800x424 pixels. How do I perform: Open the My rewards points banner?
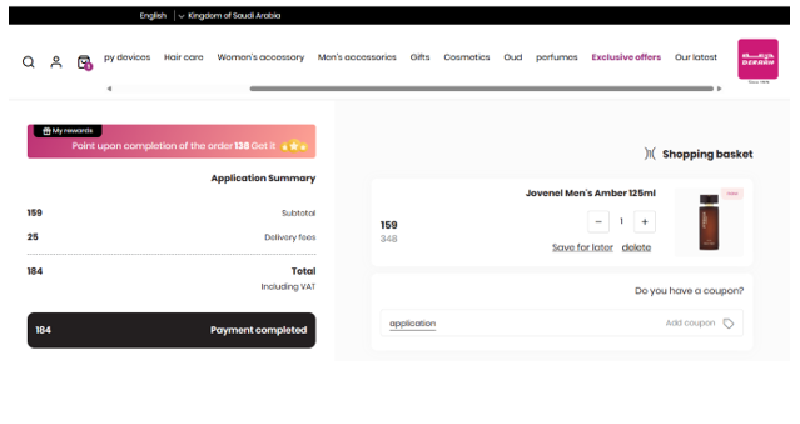click(171, 141)
